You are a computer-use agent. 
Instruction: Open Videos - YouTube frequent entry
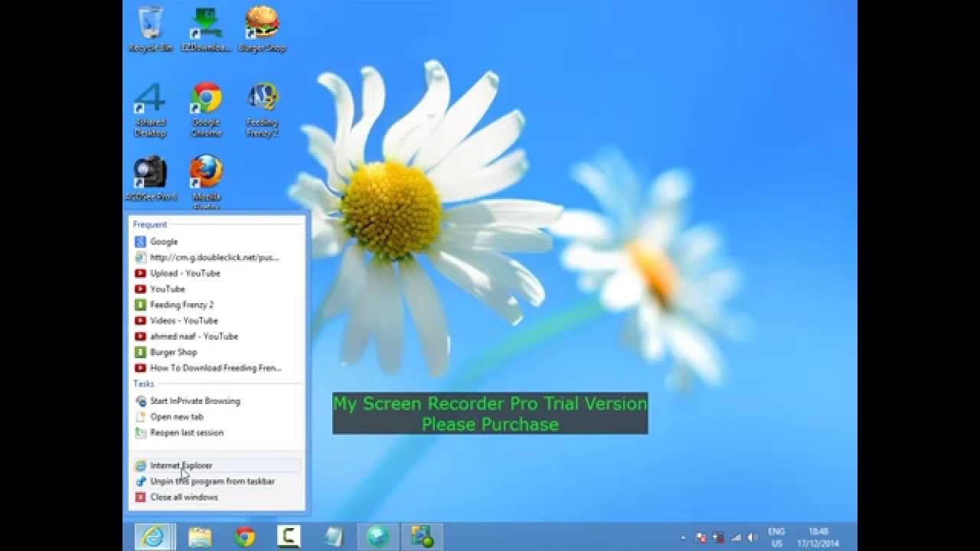pos(217,321)
